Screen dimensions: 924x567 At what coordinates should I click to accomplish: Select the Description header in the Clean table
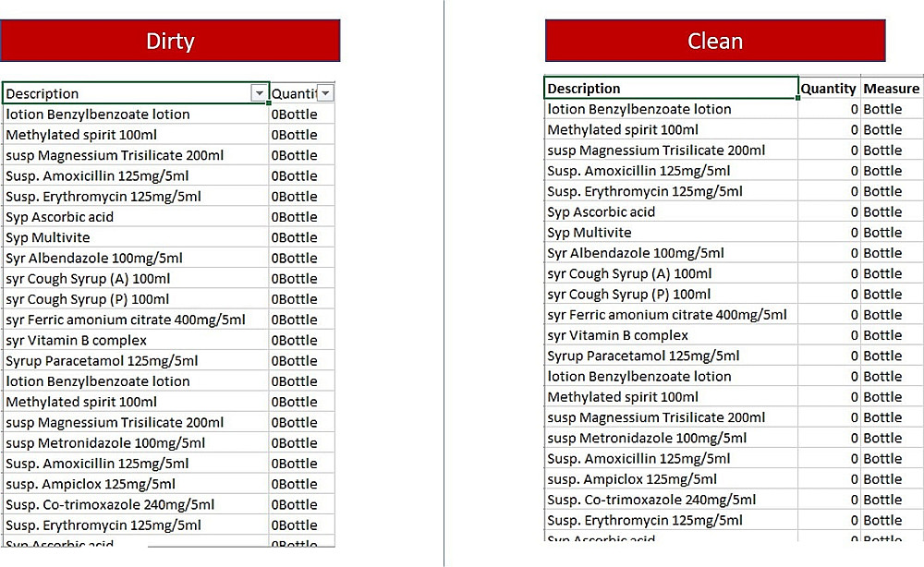click(x=670, y=89)
